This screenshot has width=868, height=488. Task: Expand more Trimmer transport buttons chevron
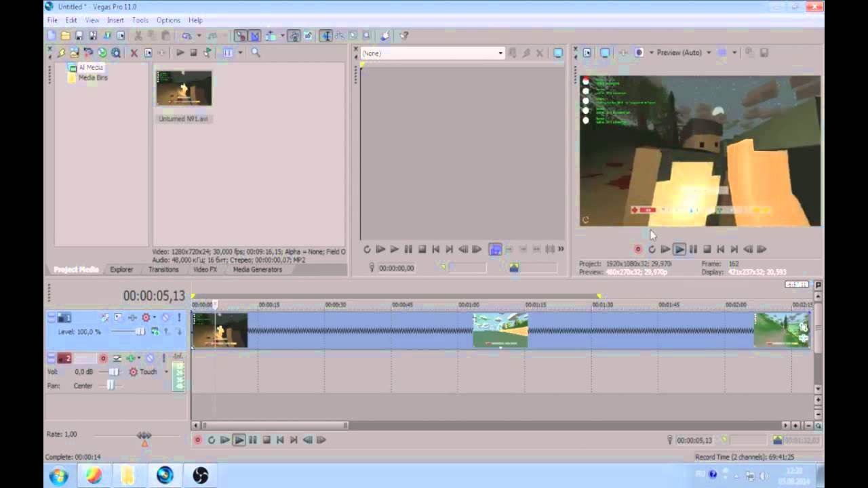pyautogui.click(x=561, y=249)
